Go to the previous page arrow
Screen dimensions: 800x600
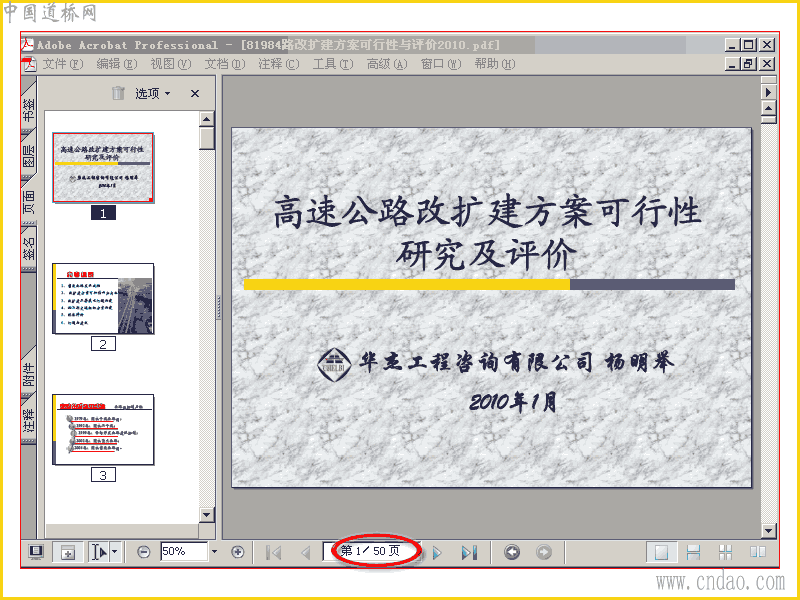[306, 552]
